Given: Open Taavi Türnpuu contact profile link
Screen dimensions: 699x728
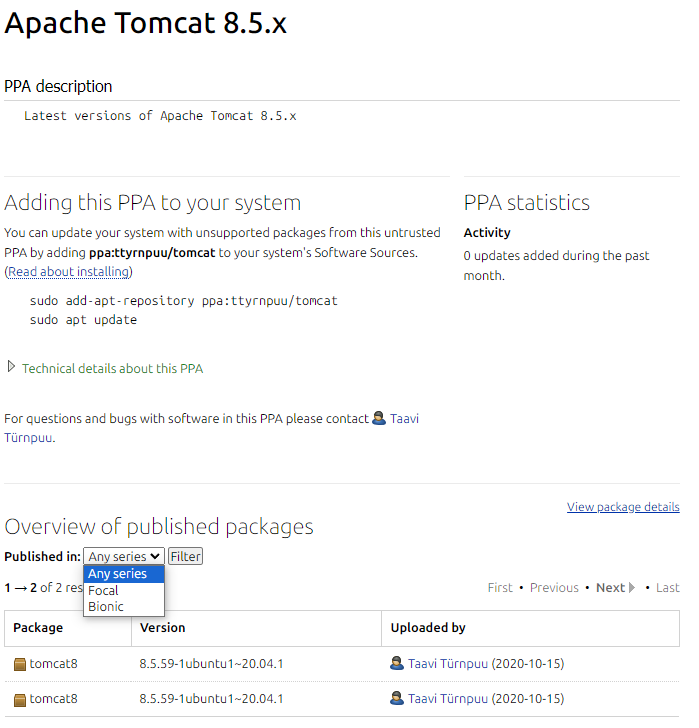Looking at the screenshot, I should click(x=404, y=419).
